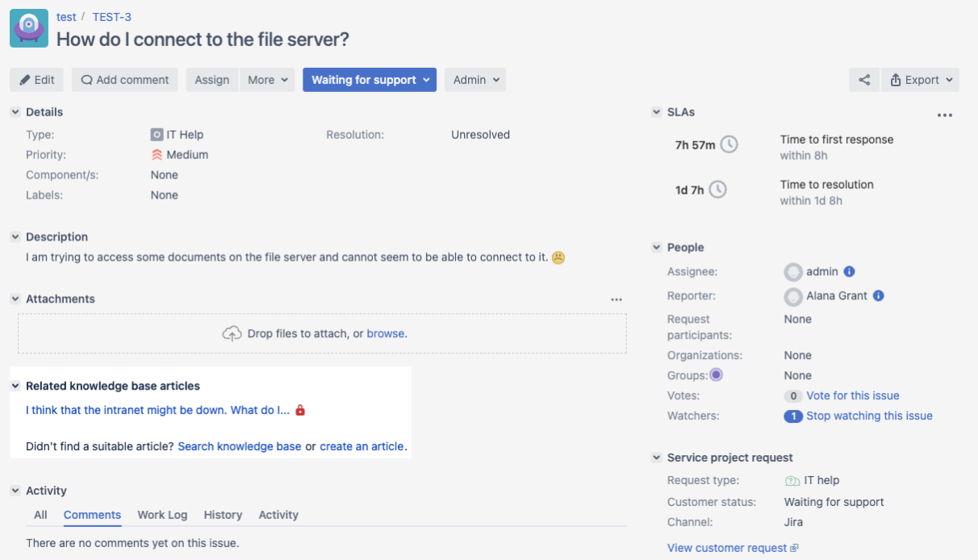978x560 pixels.
Task: Collapse the Details section
Action: 15,112
